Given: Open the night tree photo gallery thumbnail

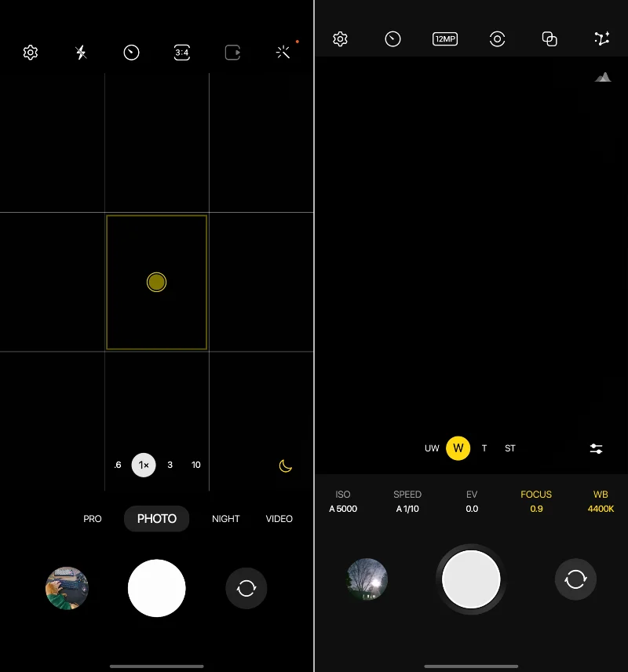Looking at the screenshot, I should pos(367,579).
